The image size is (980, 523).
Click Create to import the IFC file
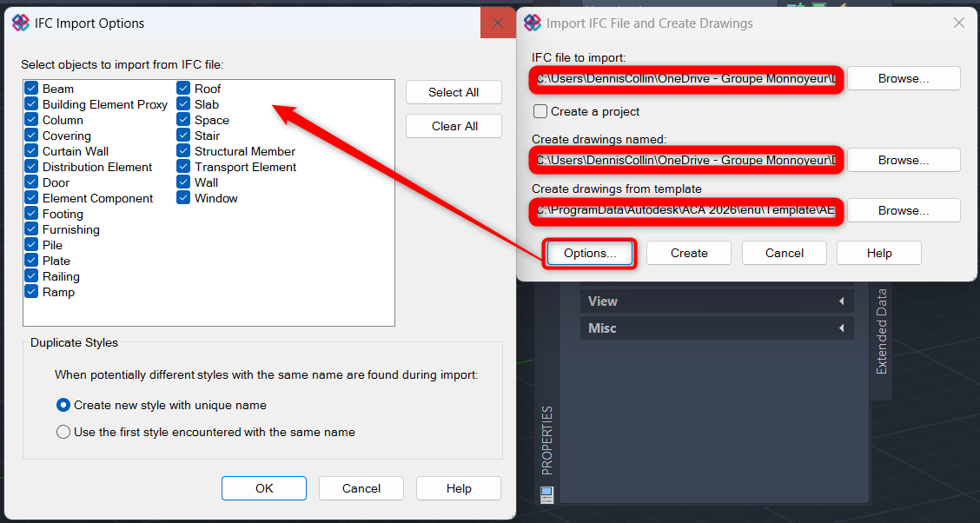pyautogui.click(x=689, y=253)
